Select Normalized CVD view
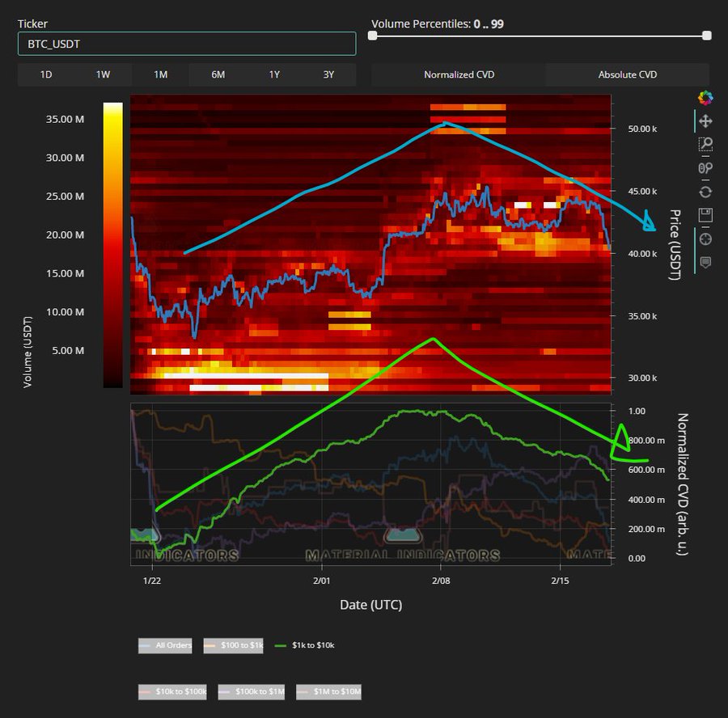Viewport: 728px width, 718px height. [x=459, y=74]
